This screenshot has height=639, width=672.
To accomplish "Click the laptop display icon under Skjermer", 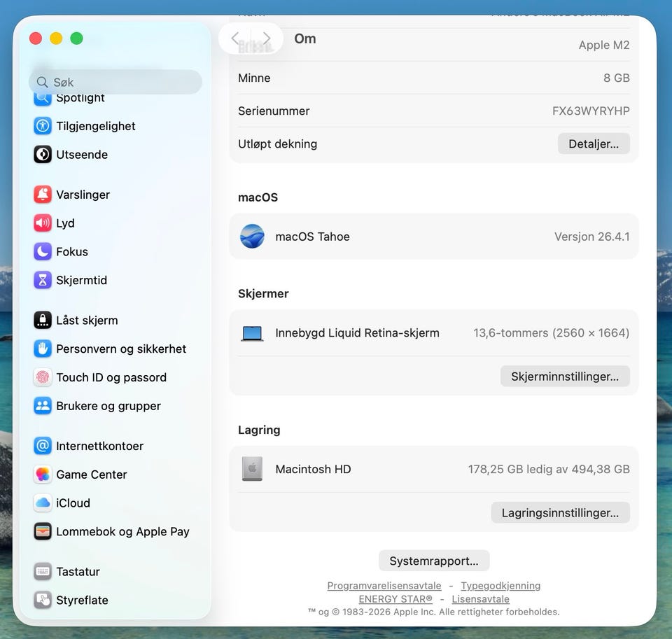I will click(252, 333).
